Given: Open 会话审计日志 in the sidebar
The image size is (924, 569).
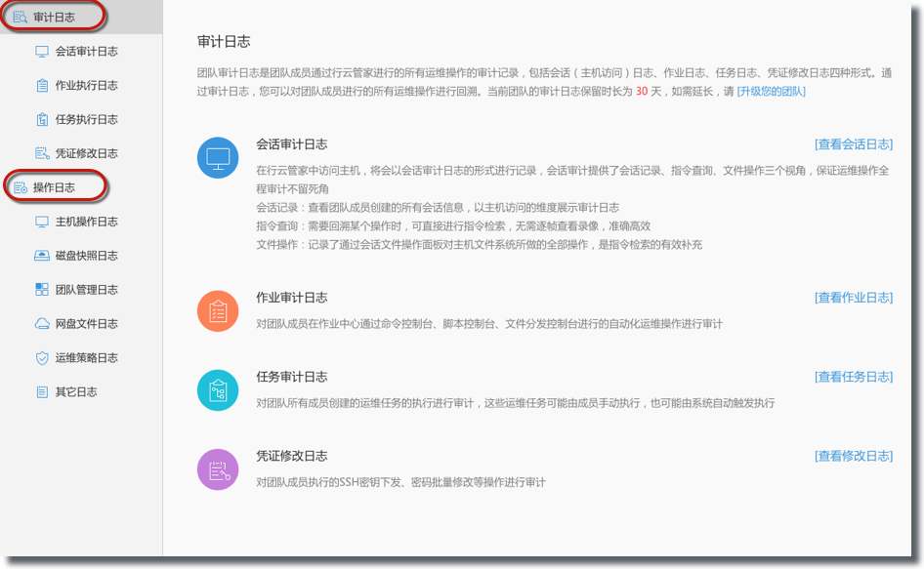Looking at the screenshot, I should (x=86, y=52).
